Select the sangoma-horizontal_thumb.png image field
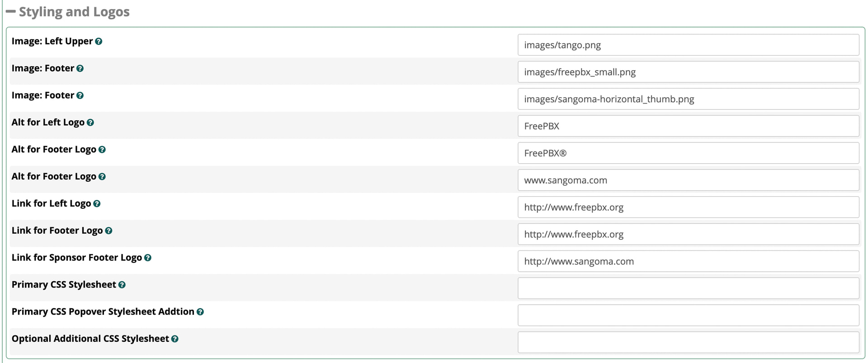Screen dimensions: 868x363 pos(688,99)
